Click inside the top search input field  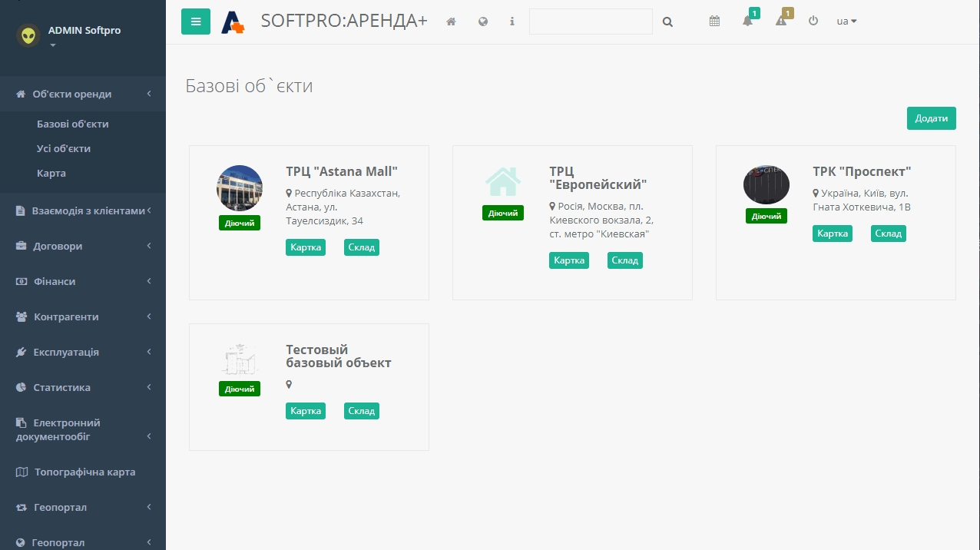[x=590, y=22]
